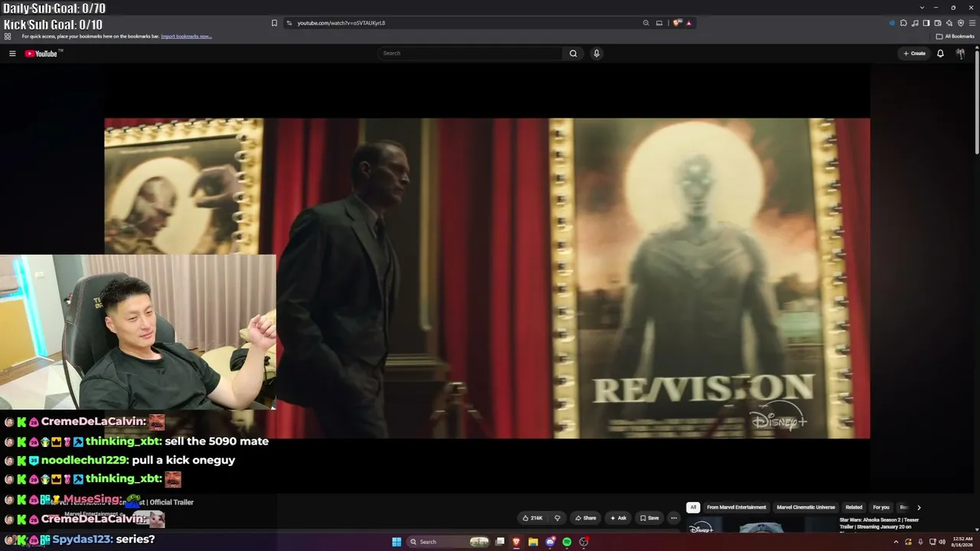Dislike the video with thumbs-down
980x551 pixels.
pyautogui.click(x=557, y=518)
